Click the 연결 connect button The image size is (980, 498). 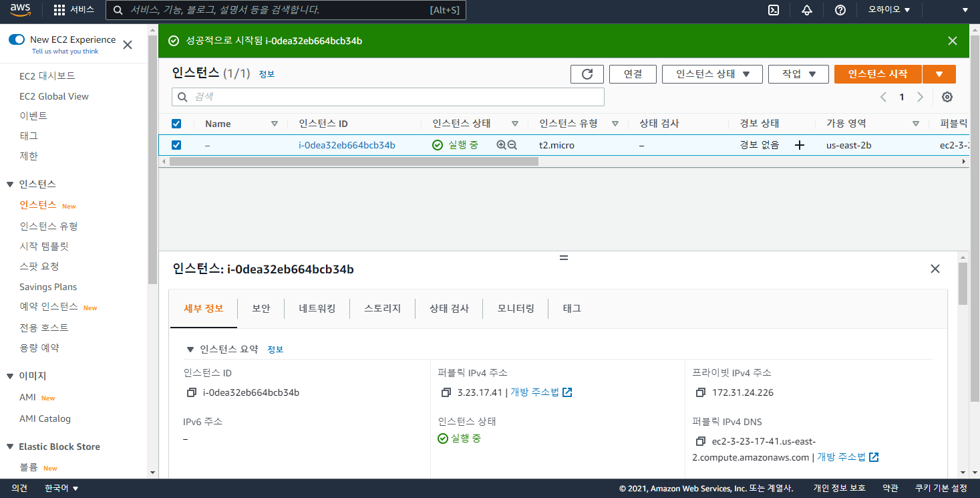(633, 74)
